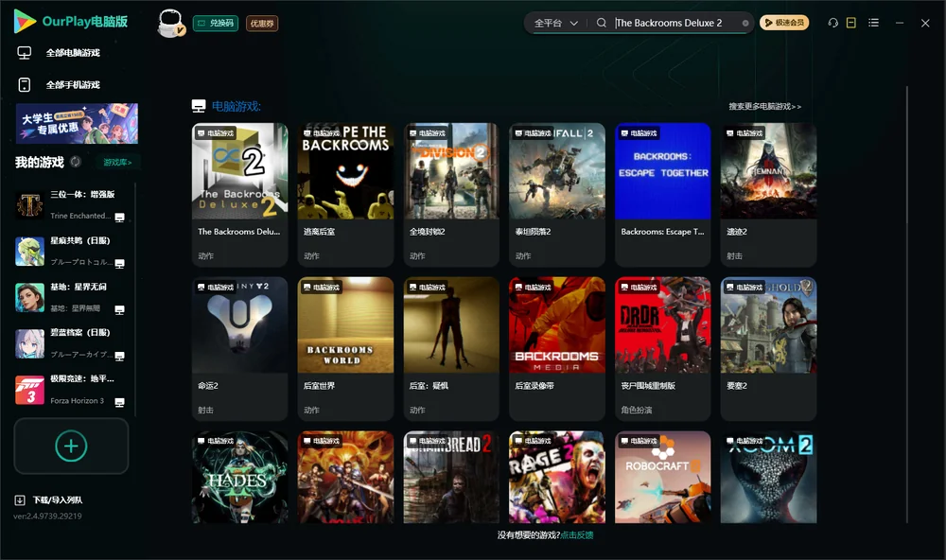Click the search magnifier icon
The image size is (946, 560).
pos(601,23)
